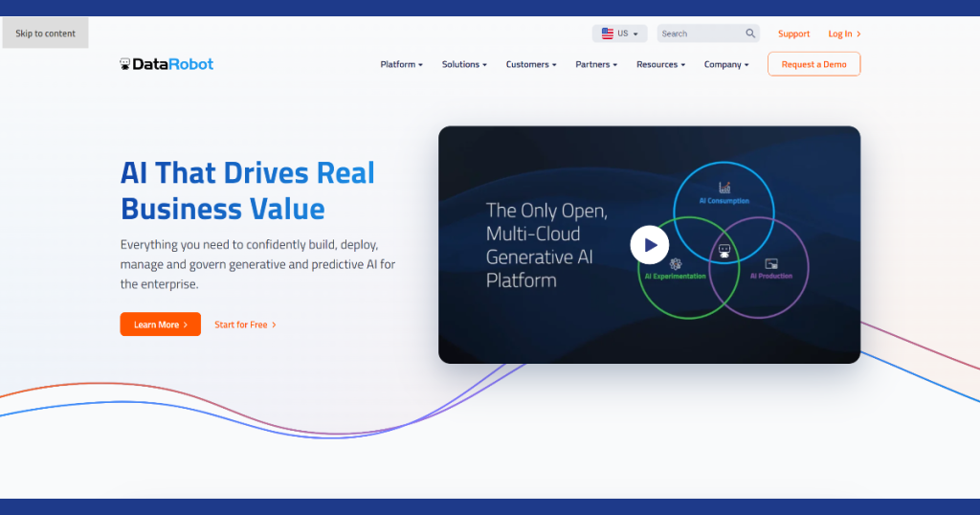Viewport: 980px width, 515px height.
Task: Click The Only Open, Multi-Cloud video caption
Action: click(546, 245)
